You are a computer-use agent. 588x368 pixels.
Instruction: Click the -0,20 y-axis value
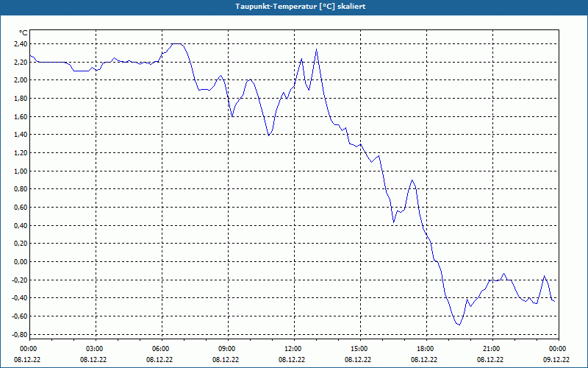[19, 280]
